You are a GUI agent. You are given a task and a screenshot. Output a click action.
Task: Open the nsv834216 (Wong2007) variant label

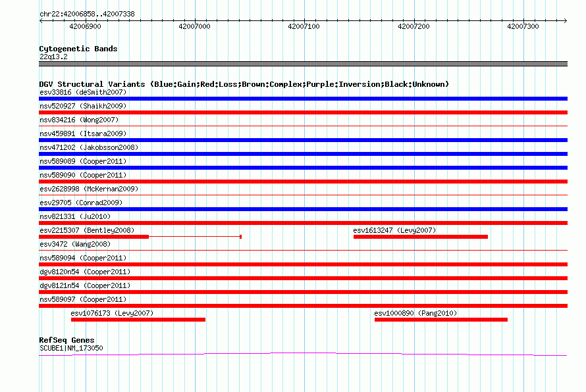click(x=79, y=120)
